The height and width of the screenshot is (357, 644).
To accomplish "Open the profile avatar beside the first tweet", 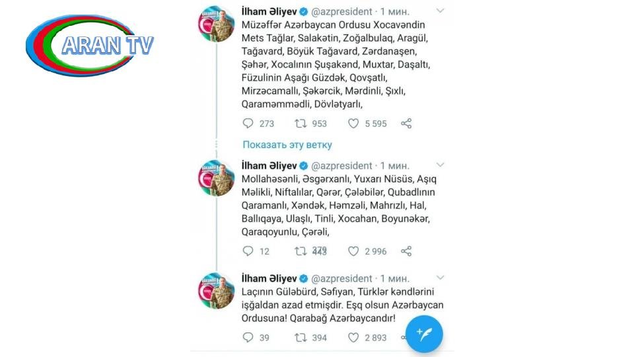I will tap(217, 26).
